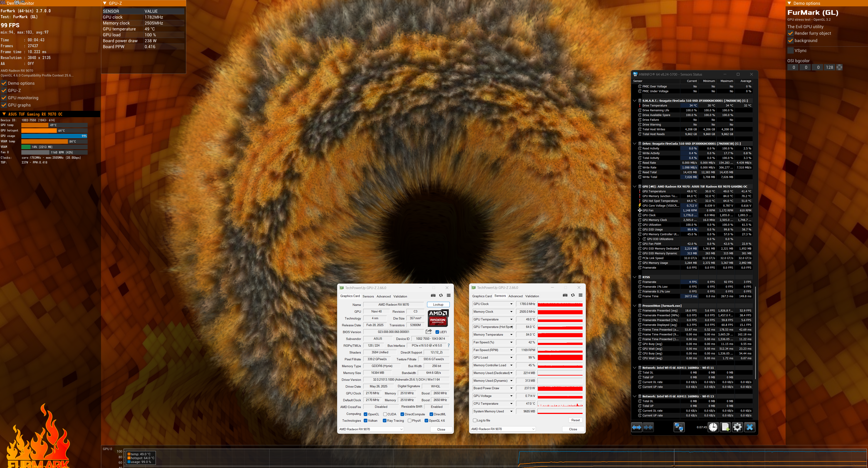Open Memory Temperature sensor dropdown
Viewport: 868px width, 468px height.
coord(511,334)
